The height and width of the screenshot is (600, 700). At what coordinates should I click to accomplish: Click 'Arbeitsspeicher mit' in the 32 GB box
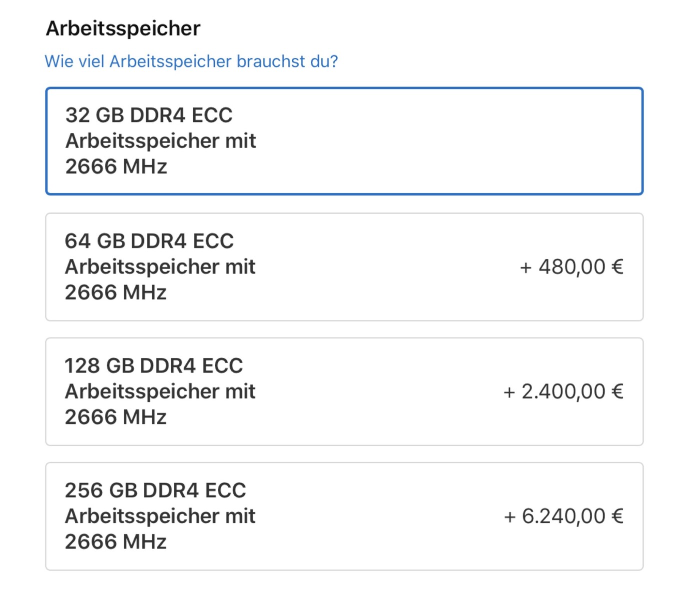[160, 141]
